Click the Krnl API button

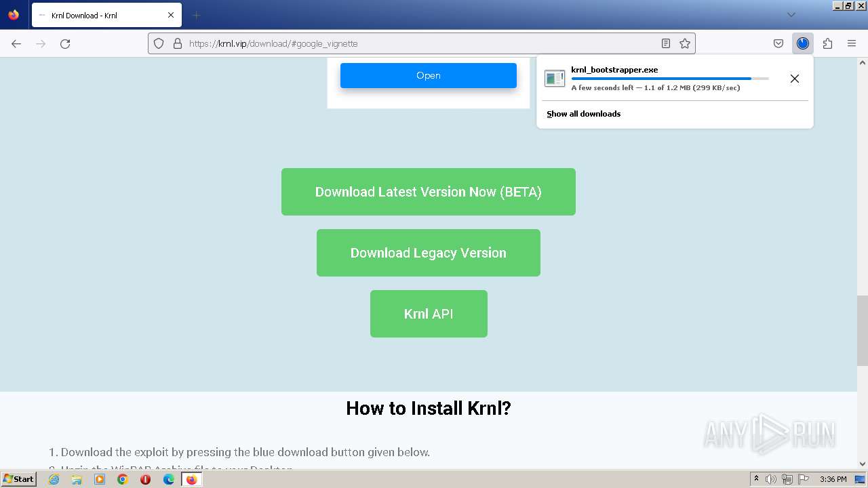tap(429, 314)
